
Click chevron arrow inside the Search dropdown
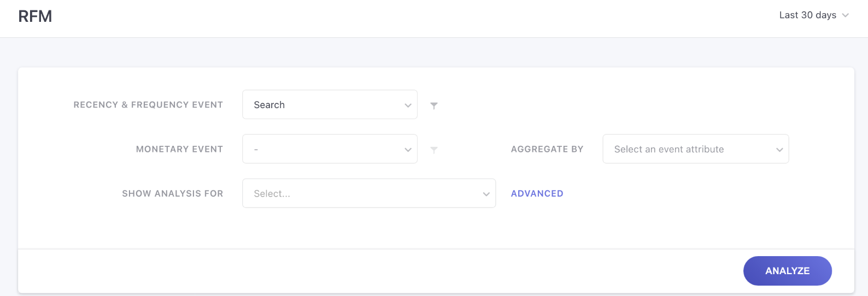pos(408,105)
